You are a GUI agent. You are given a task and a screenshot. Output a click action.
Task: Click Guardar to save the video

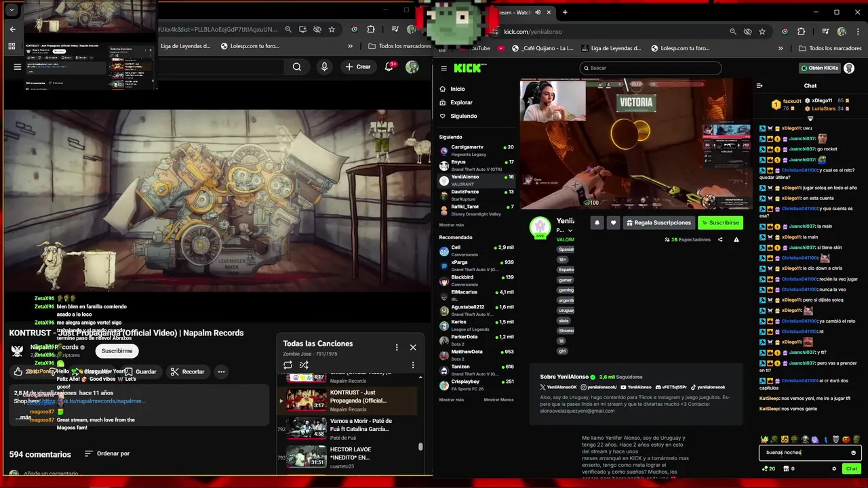[140, 371]
